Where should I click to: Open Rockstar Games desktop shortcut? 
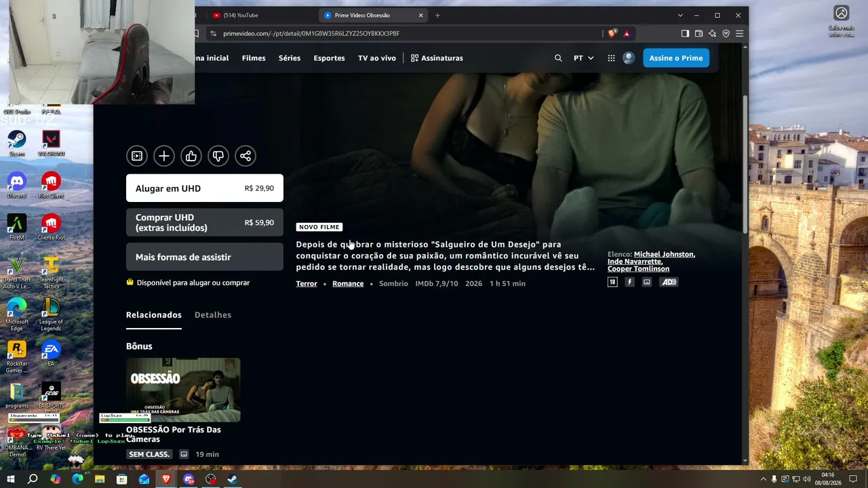17,357
